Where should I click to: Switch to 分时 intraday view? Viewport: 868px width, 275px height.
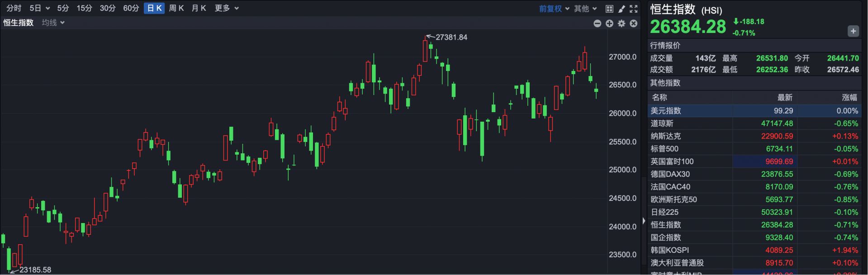[x=14, y=8]
